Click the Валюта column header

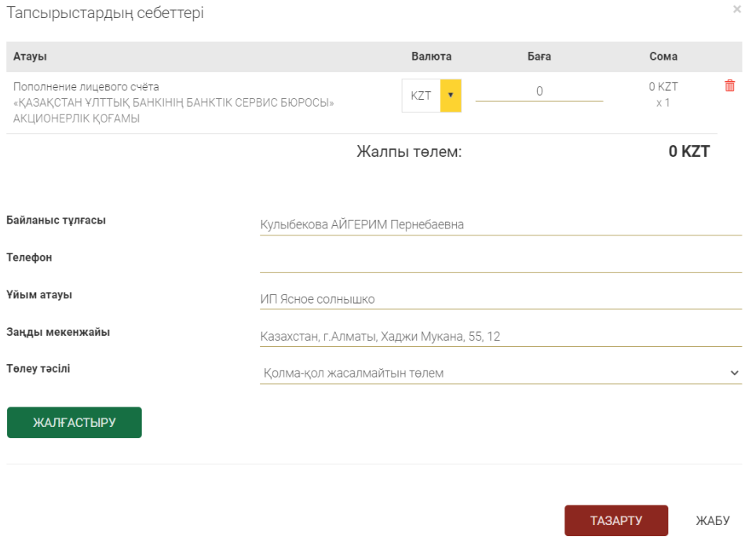coord(431,57)
